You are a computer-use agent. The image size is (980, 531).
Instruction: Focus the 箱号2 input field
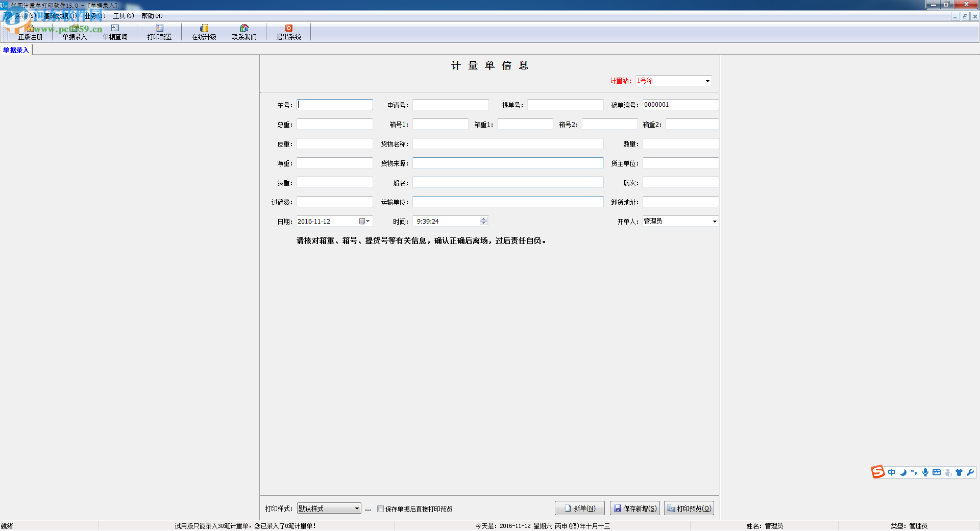pyautogui.click(x=610, y=124)
